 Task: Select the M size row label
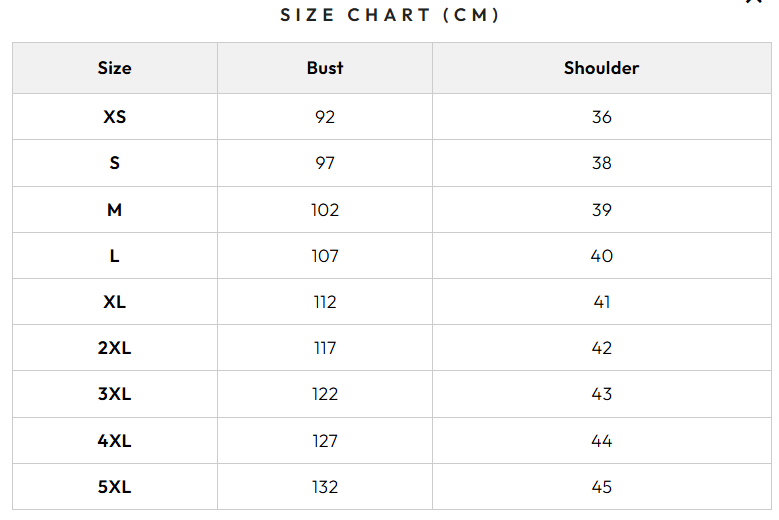pos(114,210)
